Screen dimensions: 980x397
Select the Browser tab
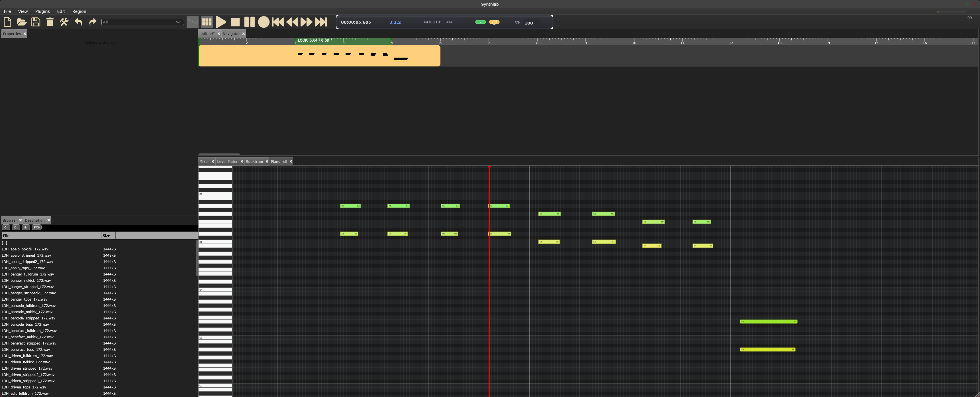(9, 220)
